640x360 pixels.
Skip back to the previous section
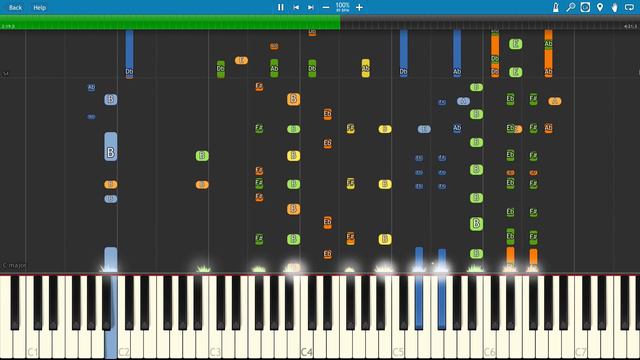coord(296,7)
